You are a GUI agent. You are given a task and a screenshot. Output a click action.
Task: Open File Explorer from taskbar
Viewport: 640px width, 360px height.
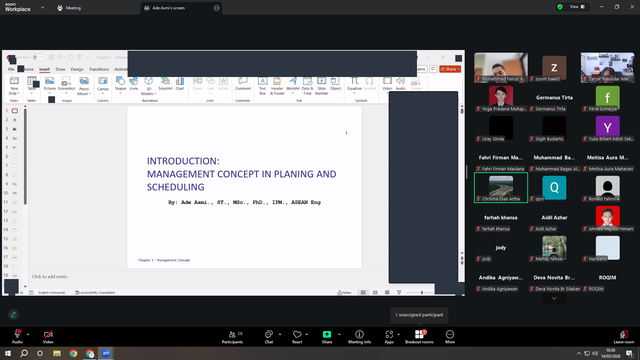tap(57, 353)
